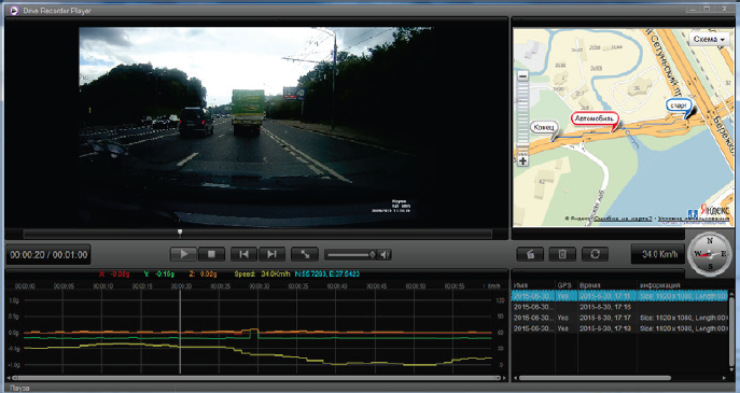Click the video seek bar position handle

tap(180, 233)
